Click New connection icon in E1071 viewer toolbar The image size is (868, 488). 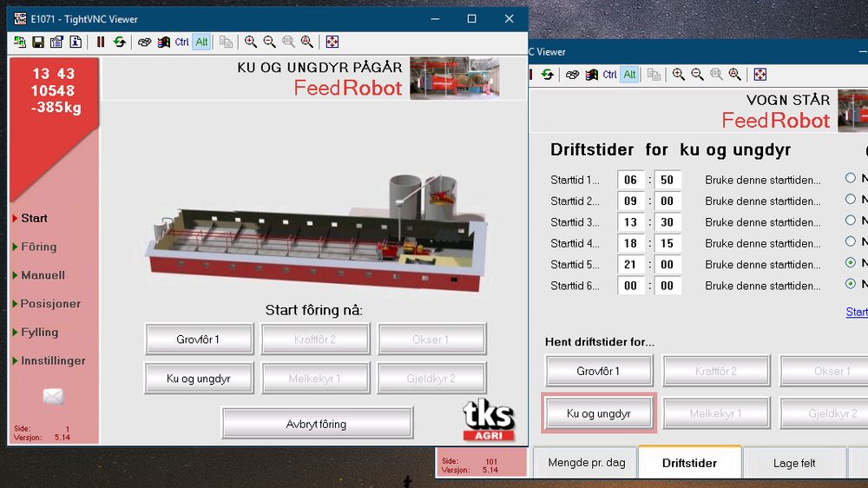tap(20, 42)
